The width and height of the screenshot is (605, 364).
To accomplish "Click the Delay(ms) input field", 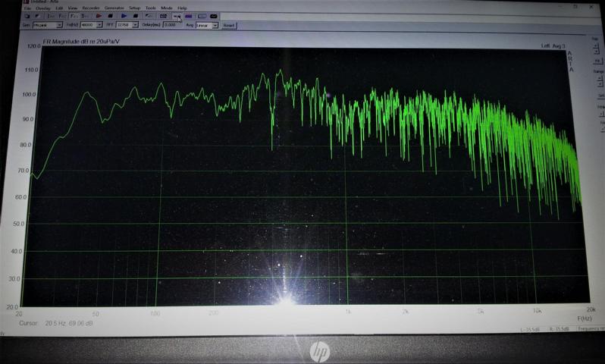I will point(172,25).
